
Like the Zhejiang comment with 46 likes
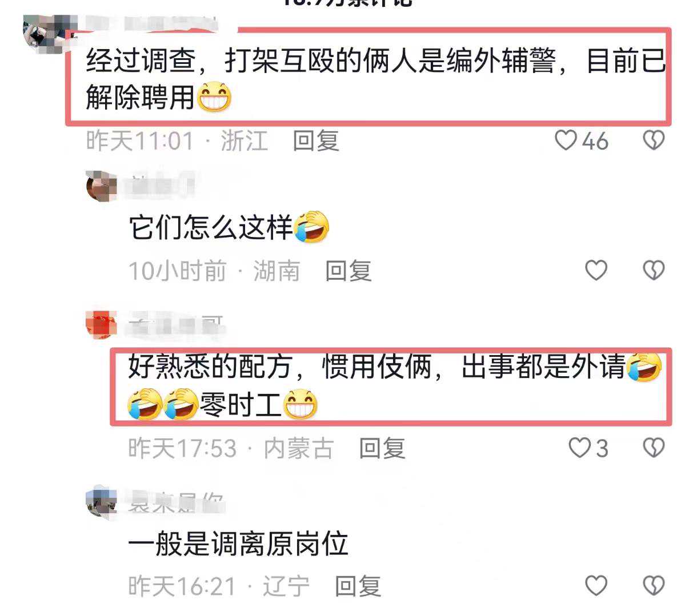pos(566,140)
